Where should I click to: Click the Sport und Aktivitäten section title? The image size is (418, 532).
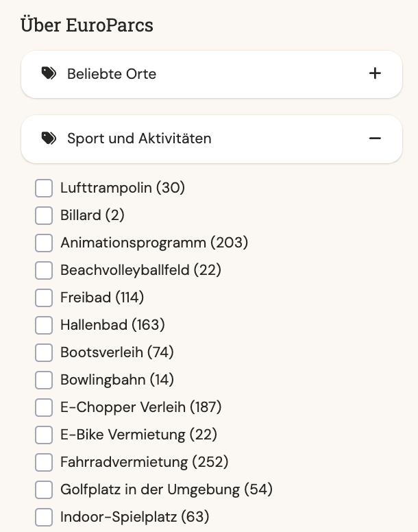[x=139, y=138]
